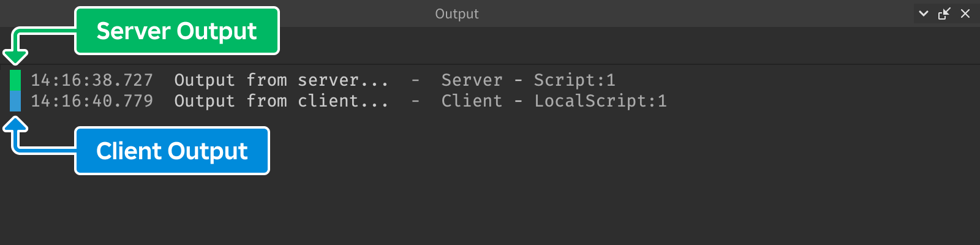
Task: Select the "Output from client..." message
Action: coord(281,101)
